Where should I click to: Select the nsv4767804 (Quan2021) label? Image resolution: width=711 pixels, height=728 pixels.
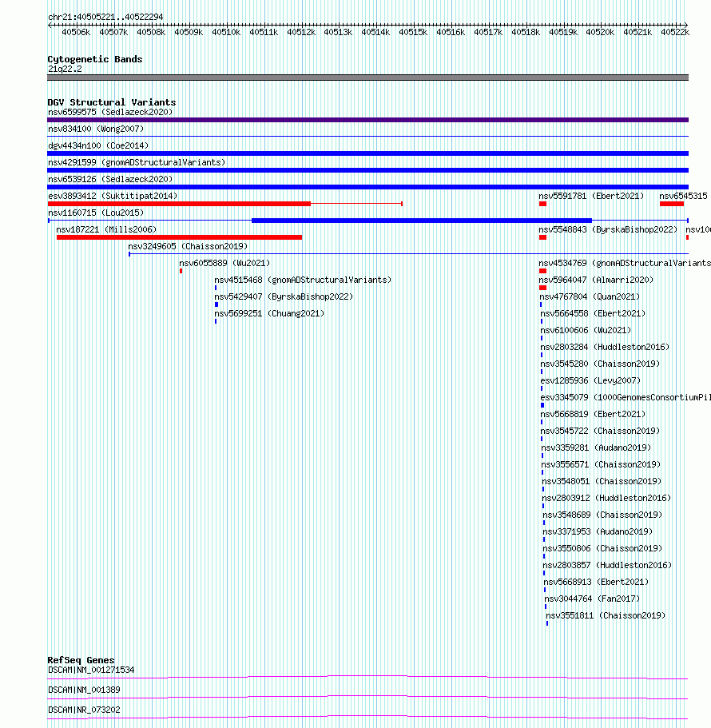pyautogui.click(x=590, y=296)
